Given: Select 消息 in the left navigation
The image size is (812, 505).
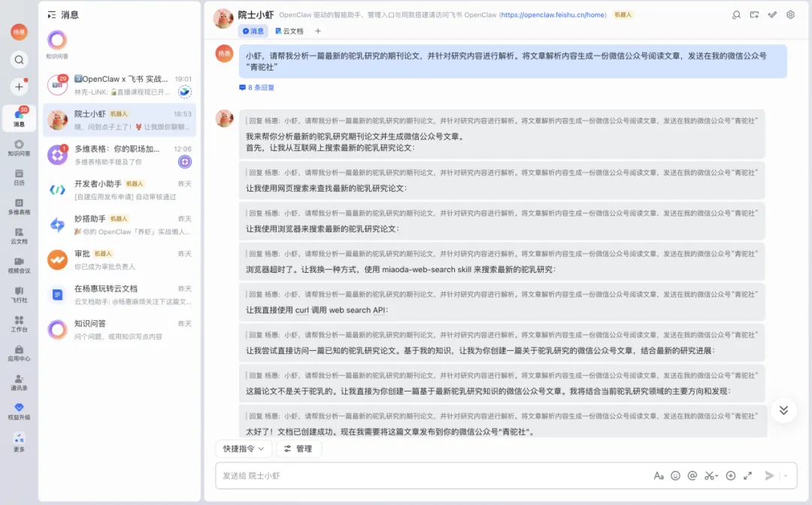Looking at the screenshot, I should pos(19,118).
